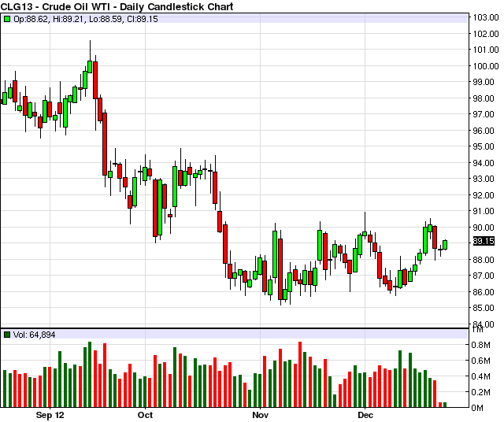Click the 103.00 price axis label
Image resolution: width=504 pixels, height=422 pixels.
(486, 17)
